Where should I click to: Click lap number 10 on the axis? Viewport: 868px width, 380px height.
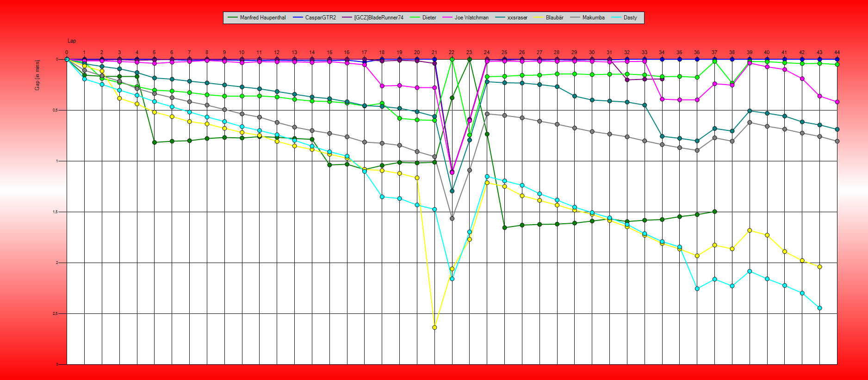(242, 53)
